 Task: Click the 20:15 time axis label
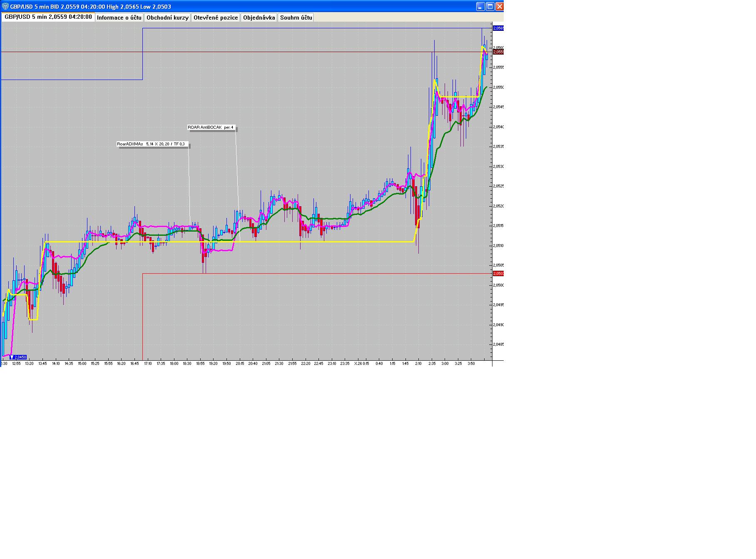click(x=240, y=364)
